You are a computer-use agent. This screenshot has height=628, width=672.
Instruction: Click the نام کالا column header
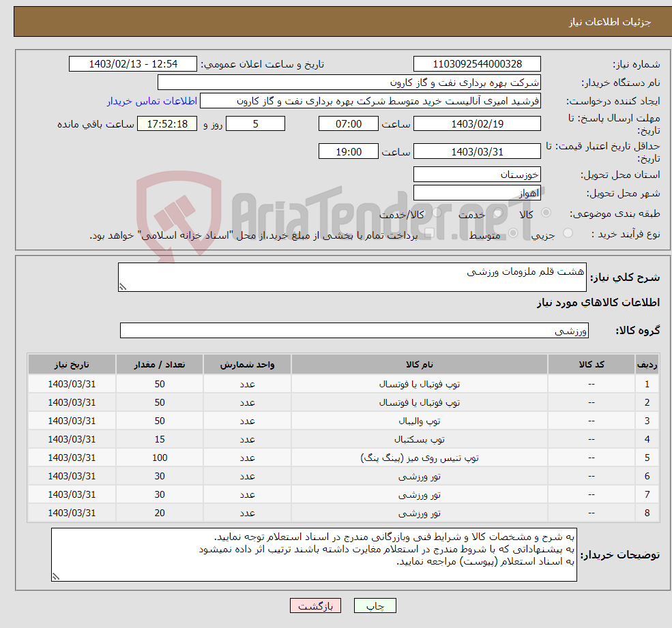419,365
